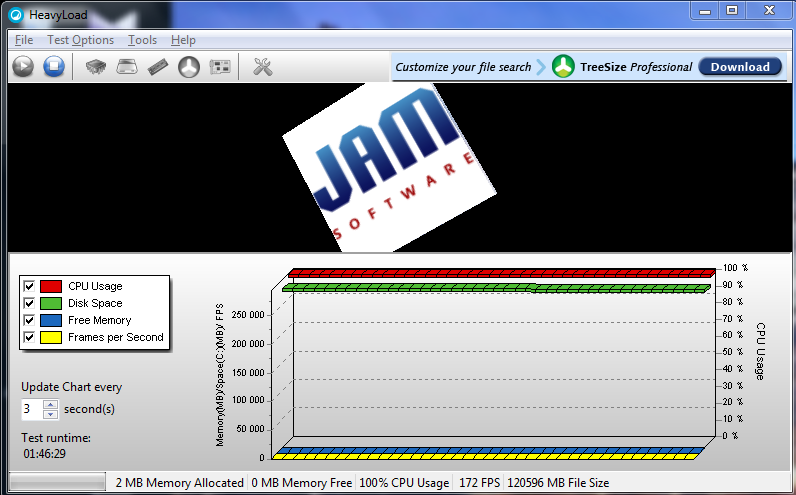Increase the chart update interval with the up arrow
Image resolution: width=796 pixels, height=495 pixels.
[x=50, y=404]
